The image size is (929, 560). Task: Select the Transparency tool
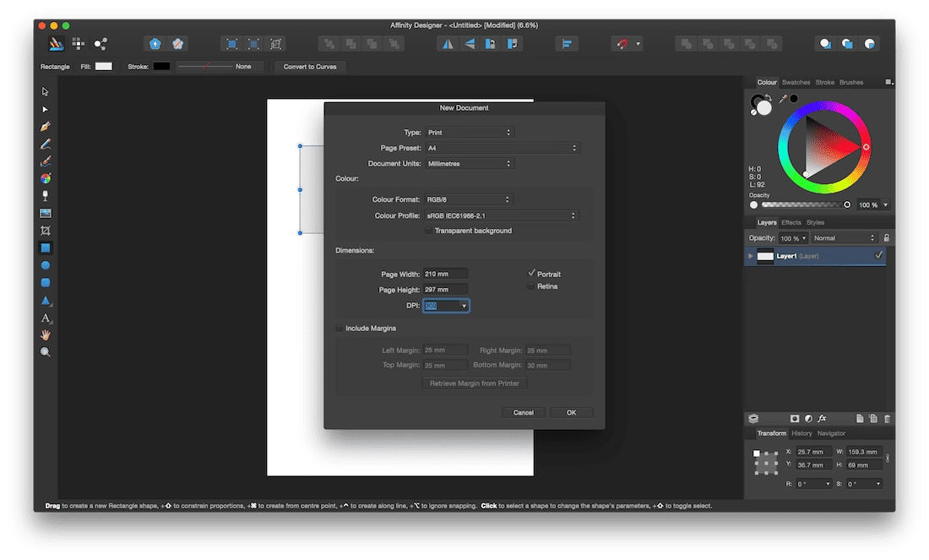click(45, 196)
